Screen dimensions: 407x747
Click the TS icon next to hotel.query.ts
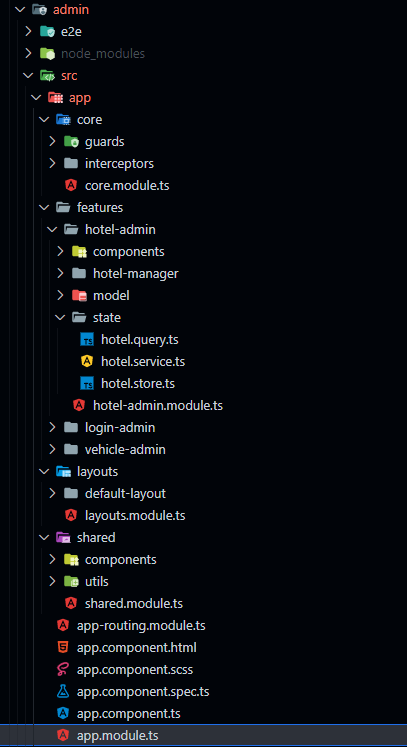(x=87, y=340)
